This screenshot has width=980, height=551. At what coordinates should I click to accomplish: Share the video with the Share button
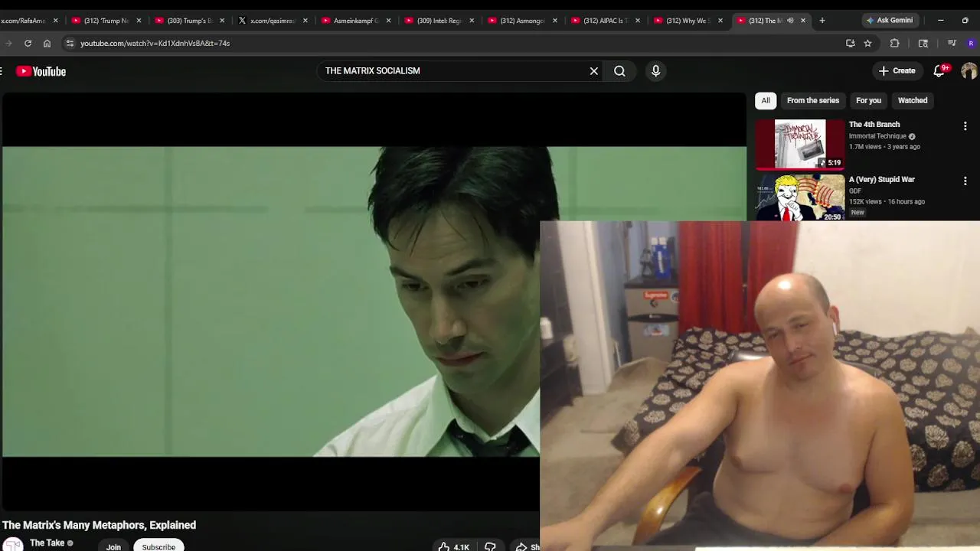tap(525, 546)
